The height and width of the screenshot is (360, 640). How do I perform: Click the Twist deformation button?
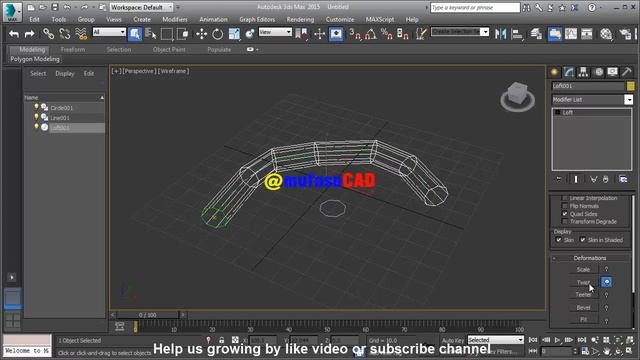pos(583,282)
